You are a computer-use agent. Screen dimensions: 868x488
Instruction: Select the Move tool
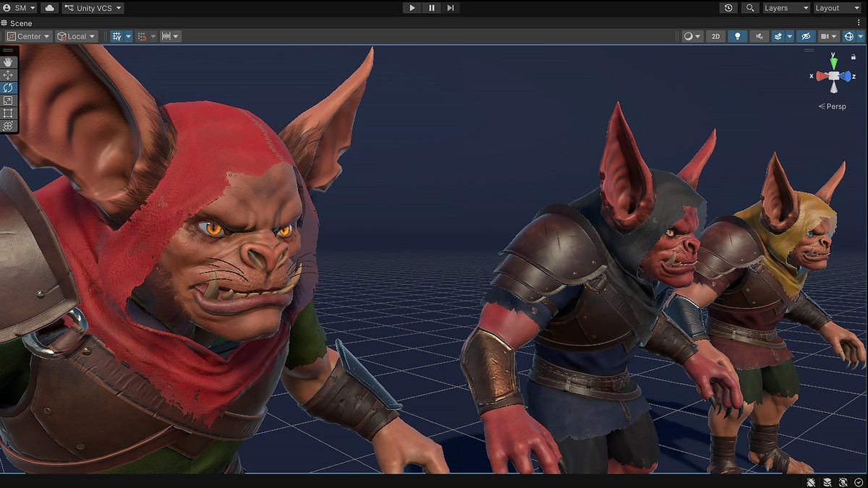9,75
